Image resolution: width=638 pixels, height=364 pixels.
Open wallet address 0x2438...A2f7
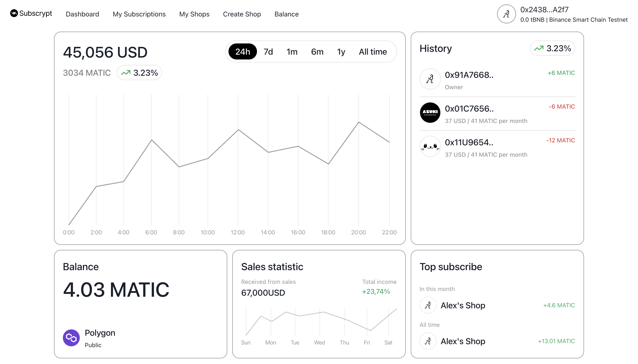[x=544, y=9]
